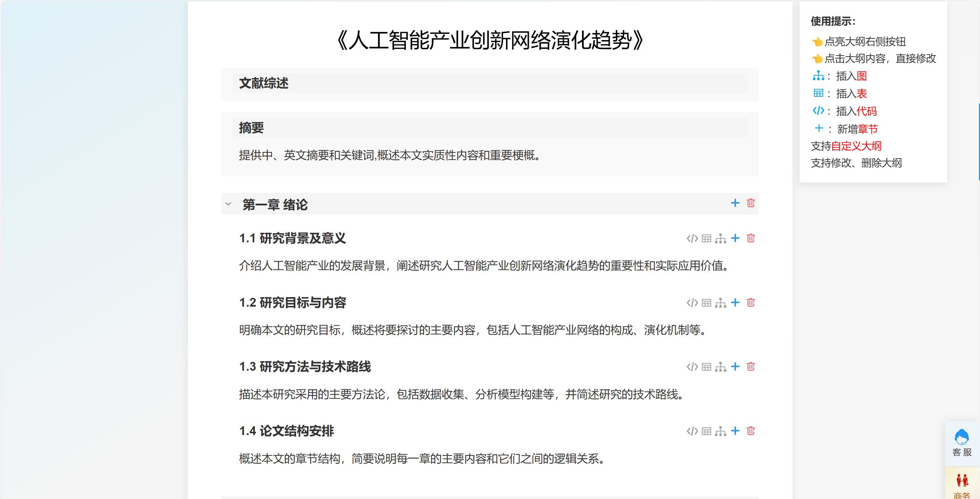This screenshot has width=980, height=499.
Task: Open 客服 customer service widget
Action: point(962,443)
